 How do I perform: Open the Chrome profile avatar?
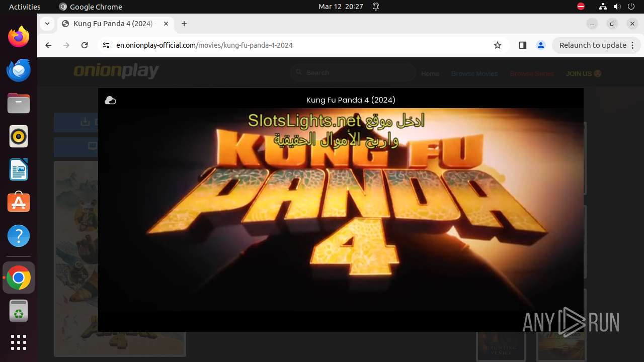click(541, 45)
